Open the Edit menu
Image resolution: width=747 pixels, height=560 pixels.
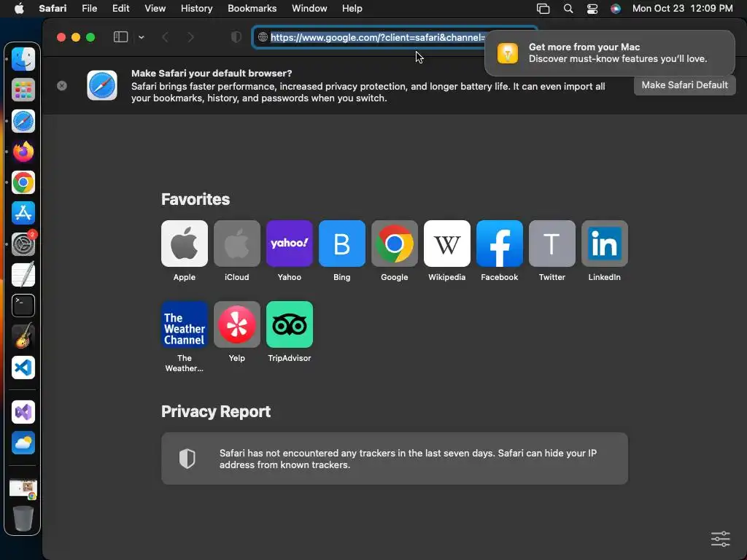120,9
